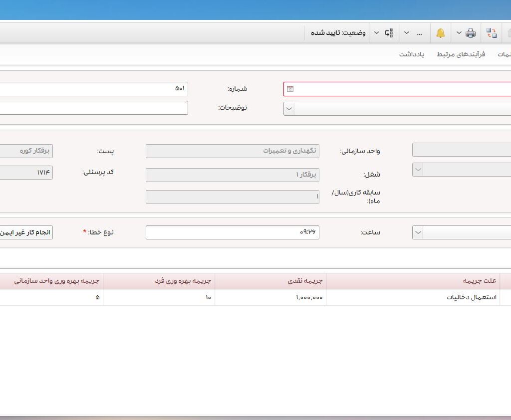Open the calendar date picker icon
The image size is (511, 420).
290,89
